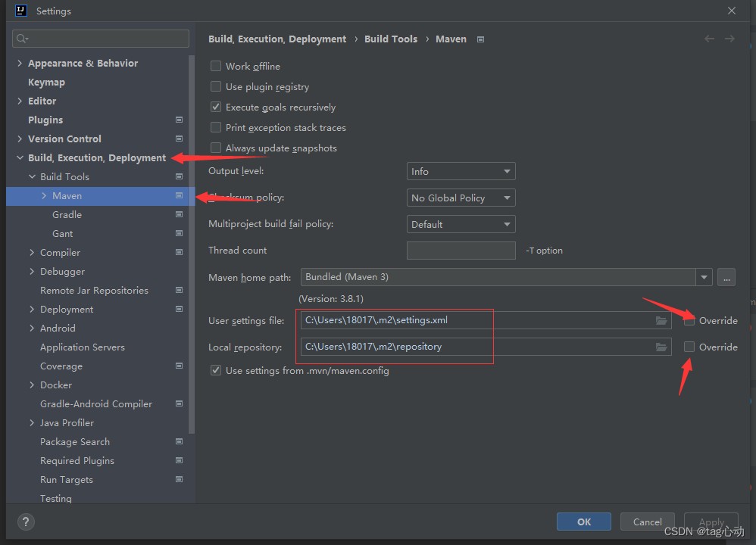Screen dimensions: 756x545
Task: Click the project-level icon beside Gradle-Android Compiler
Action: [179, 403]
